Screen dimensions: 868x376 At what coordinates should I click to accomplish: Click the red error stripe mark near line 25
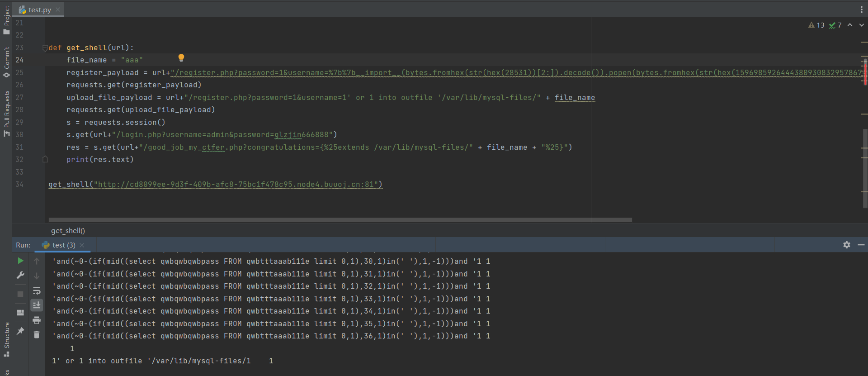click(865, 72)
